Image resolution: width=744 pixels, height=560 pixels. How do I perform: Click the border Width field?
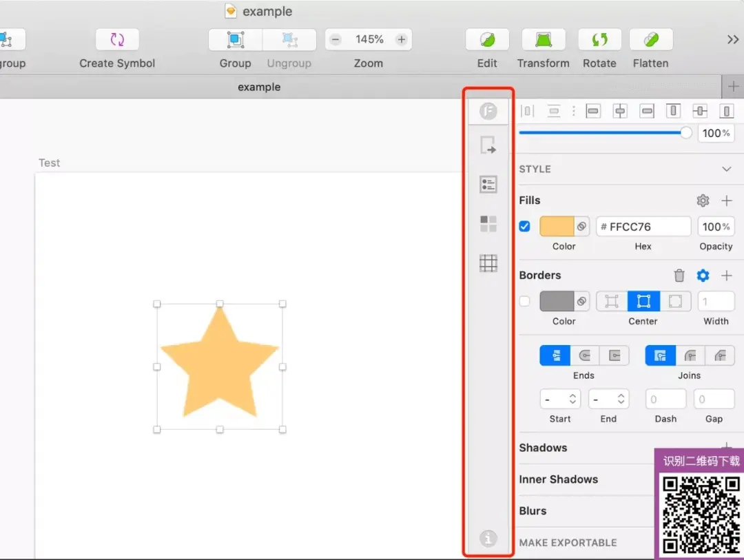coord(716,302)
